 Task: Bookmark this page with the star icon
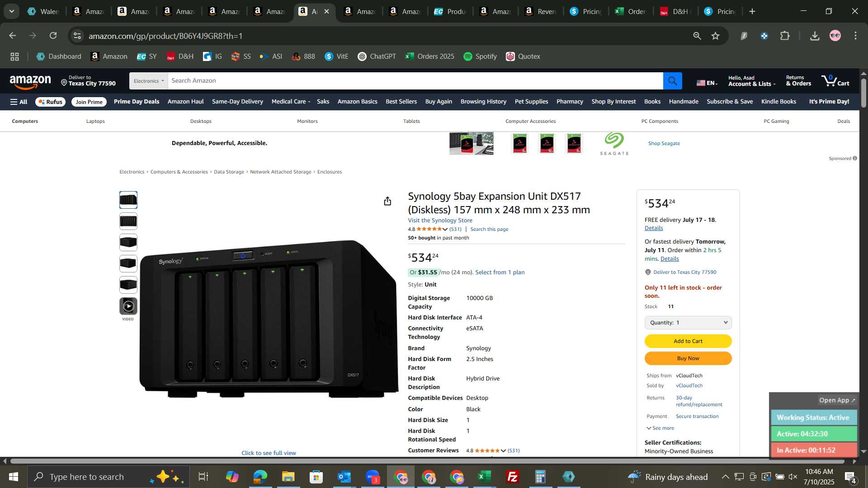click(715, 36)
